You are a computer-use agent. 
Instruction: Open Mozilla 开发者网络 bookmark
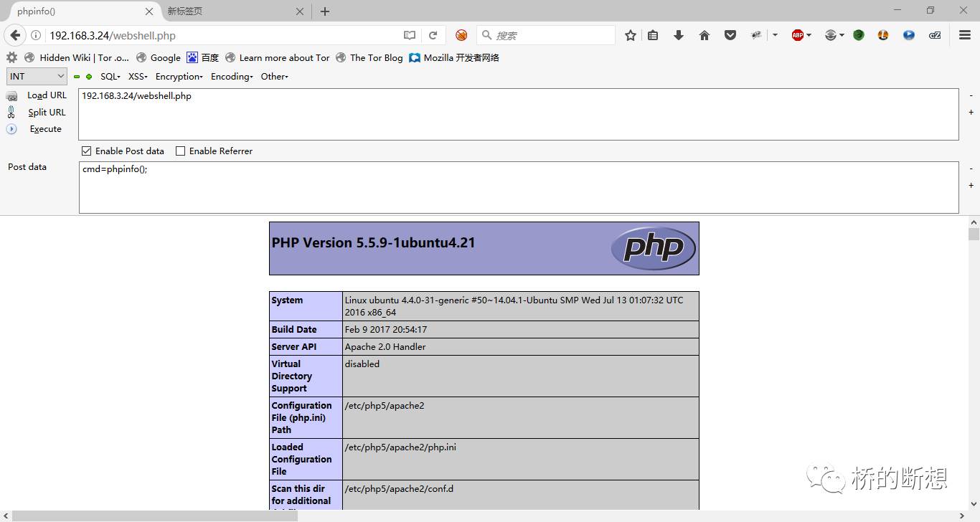point(454,57)
